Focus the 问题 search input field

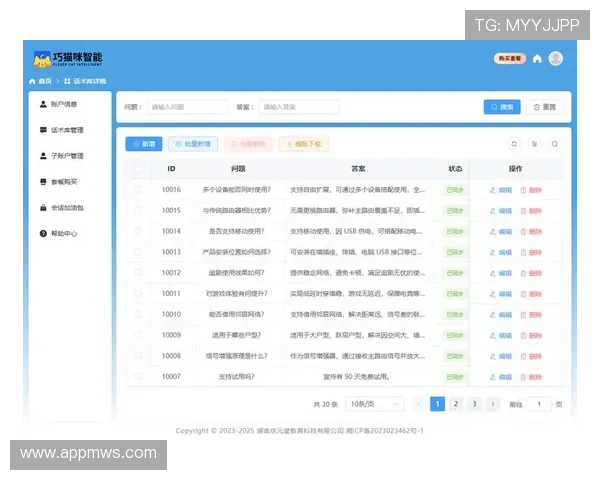click(x=187, y=107)
